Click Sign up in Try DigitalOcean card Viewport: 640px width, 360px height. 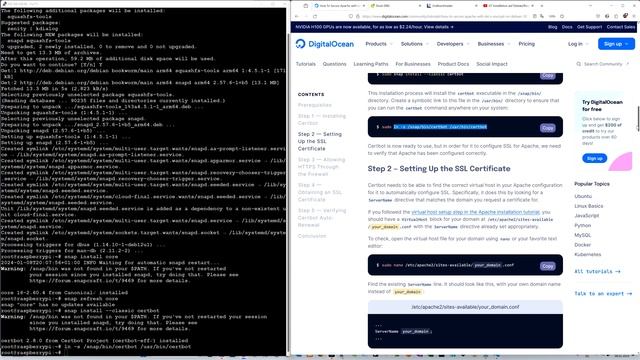tap(594, 158)
